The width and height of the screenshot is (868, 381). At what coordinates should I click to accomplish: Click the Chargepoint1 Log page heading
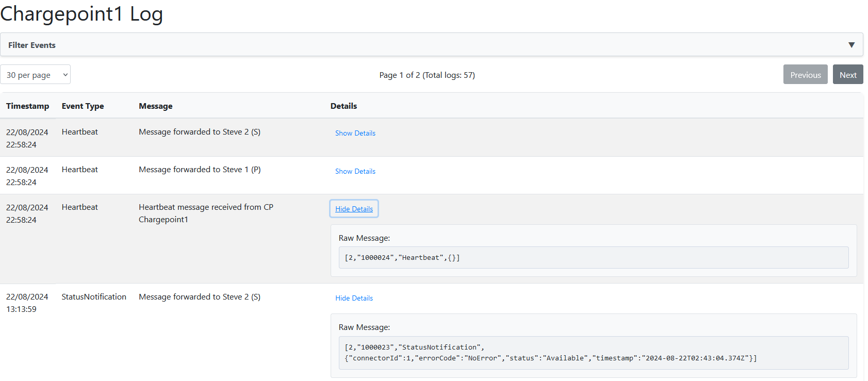pyautogui.click(x=81, y=13)
